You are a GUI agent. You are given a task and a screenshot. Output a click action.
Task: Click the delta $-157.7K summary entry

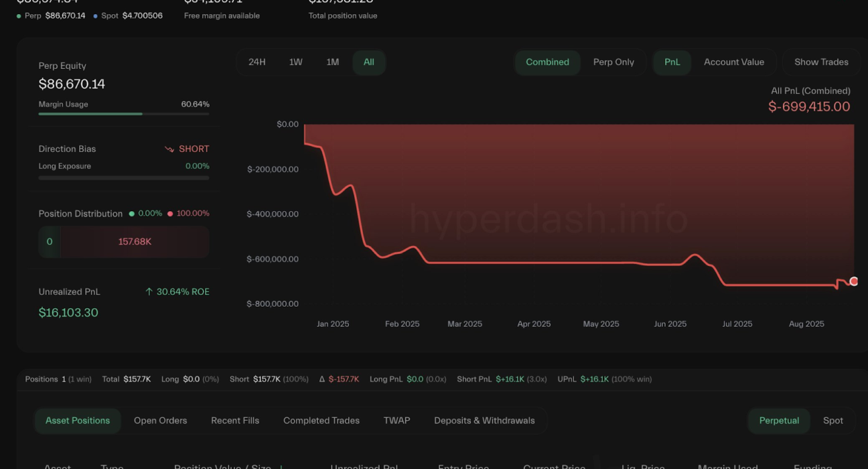point(339,379)
